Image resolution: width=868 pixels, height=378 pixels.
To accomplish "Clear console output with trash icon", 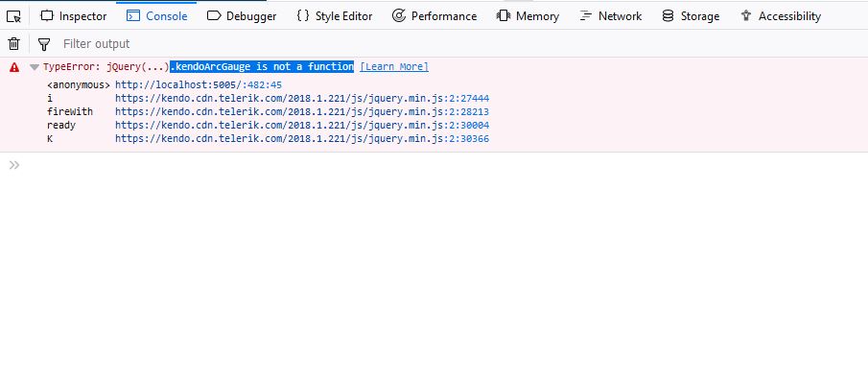I will point(13,44).
